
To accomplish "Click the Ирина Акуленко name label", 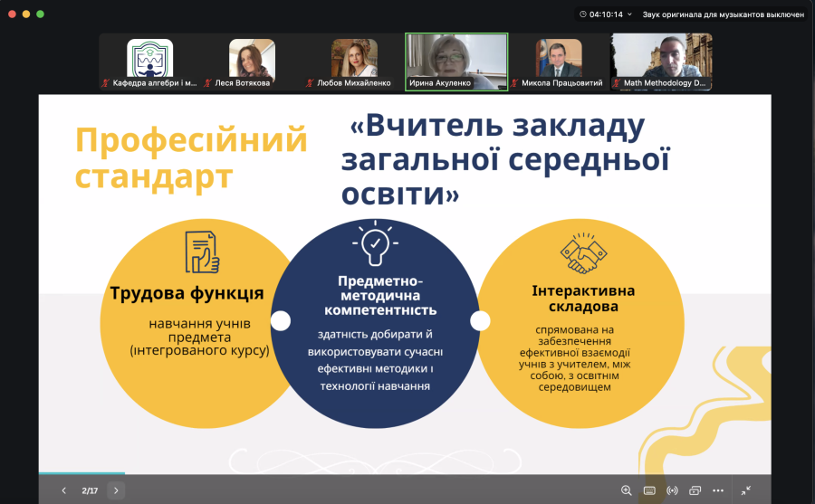I will point(440,83).
